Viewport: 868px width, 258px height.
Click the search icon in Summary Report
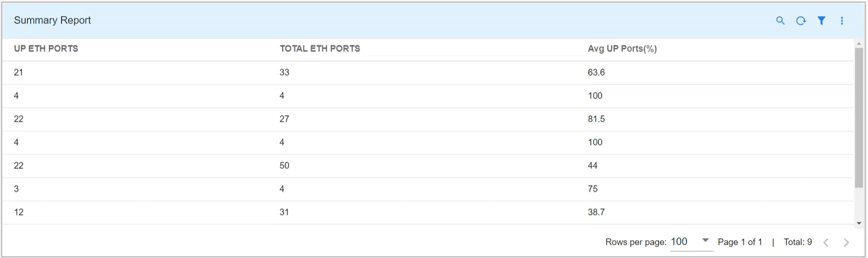click(x=780, y=21)
